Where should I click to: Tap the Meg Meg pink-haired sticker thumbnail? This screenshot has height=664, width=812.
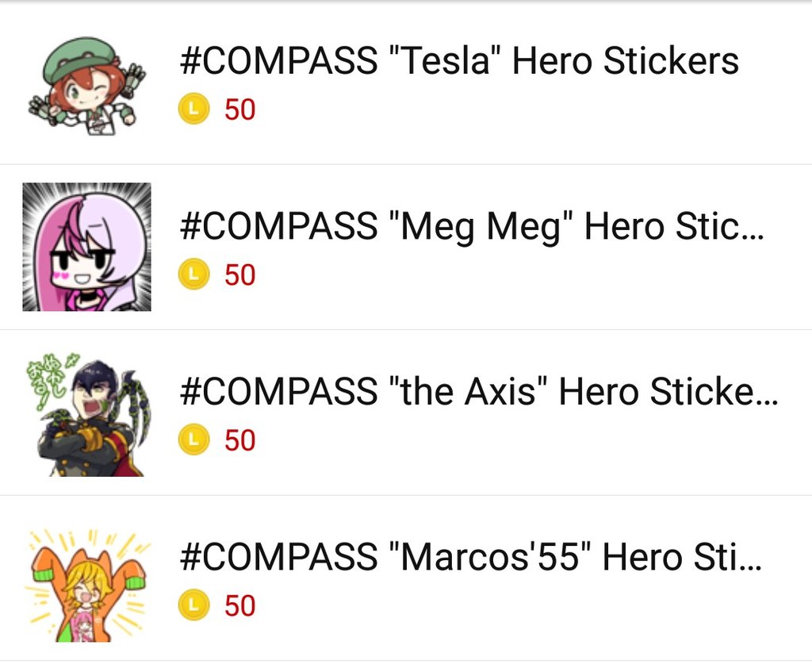(x=87, y=247)
